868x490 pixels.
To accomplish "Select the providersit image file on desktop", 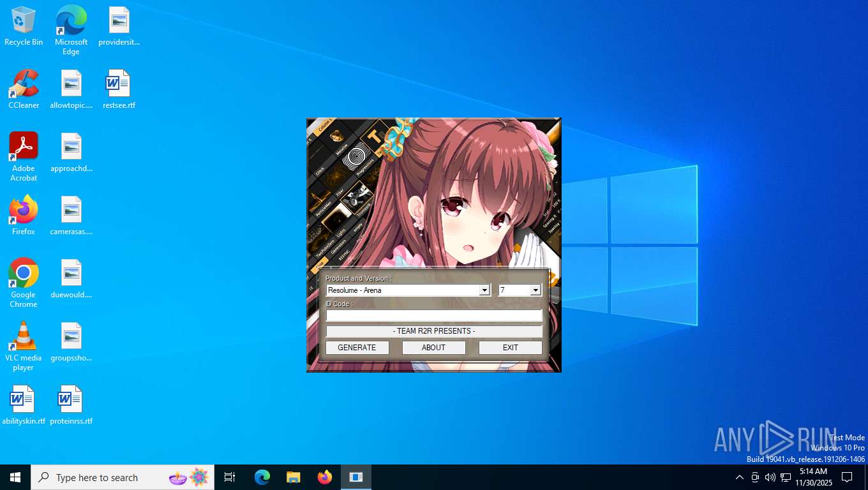I will (x=119, y=27).
